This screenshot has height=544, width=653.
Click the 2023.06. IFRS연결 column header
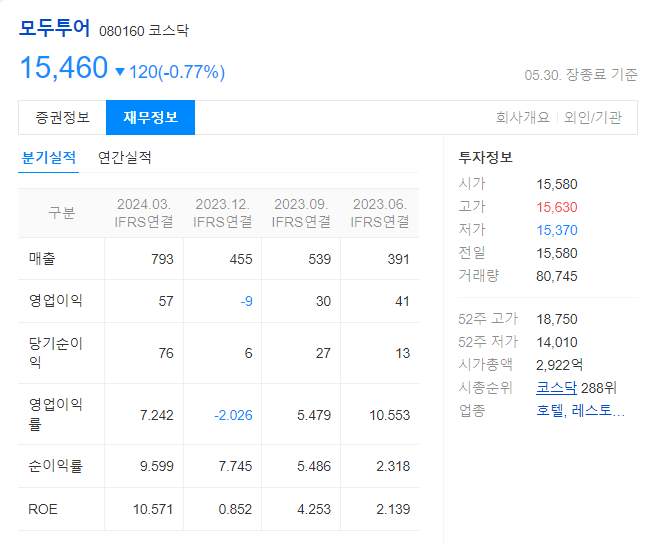pyautogui.click(x=380, y=213)
